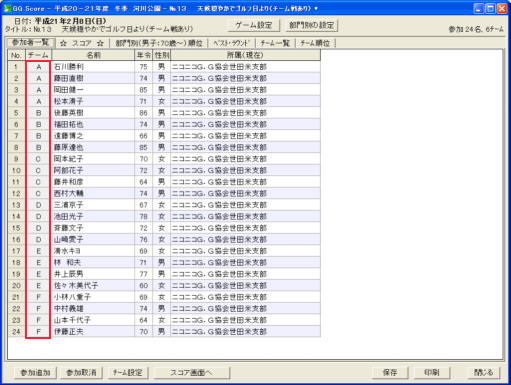Viewport: 511px width, 385px height.
Task: Select the name 中村義雄
Action: (x=69, y=309)
